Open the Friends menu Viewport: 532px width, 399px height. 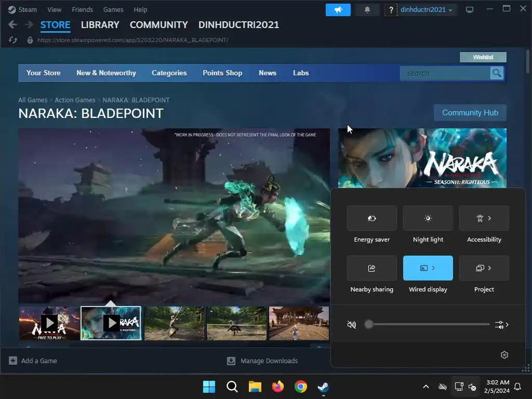click(x=82, y=10)
